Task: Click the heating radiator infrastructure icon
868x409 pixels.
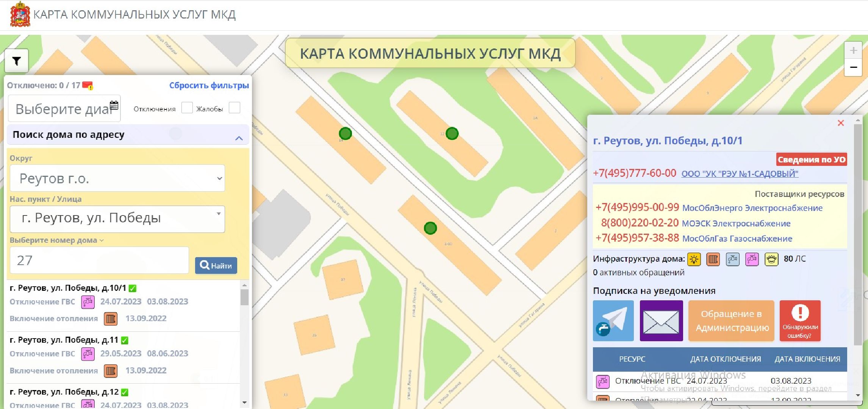Action: pos(713,259)
